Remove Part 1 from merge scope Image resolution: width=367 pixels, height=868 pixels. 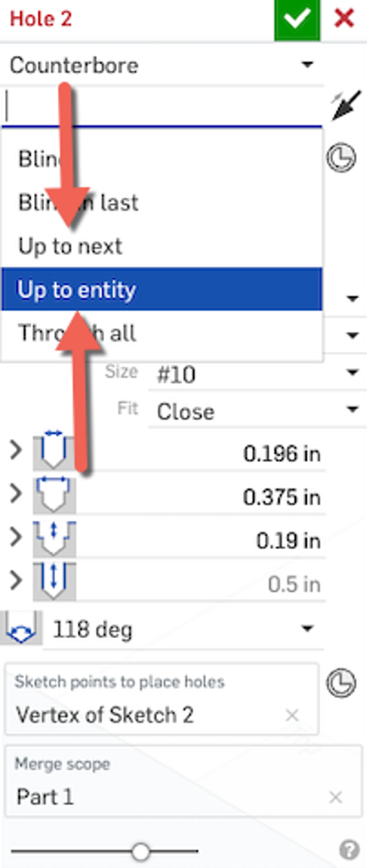(336, 797)
